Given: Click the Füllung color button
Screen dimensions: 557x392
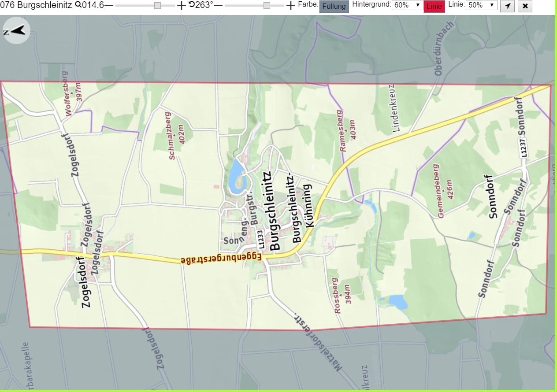Looking at the screenshot, I should pyautogui.click(x=334, y=7).
